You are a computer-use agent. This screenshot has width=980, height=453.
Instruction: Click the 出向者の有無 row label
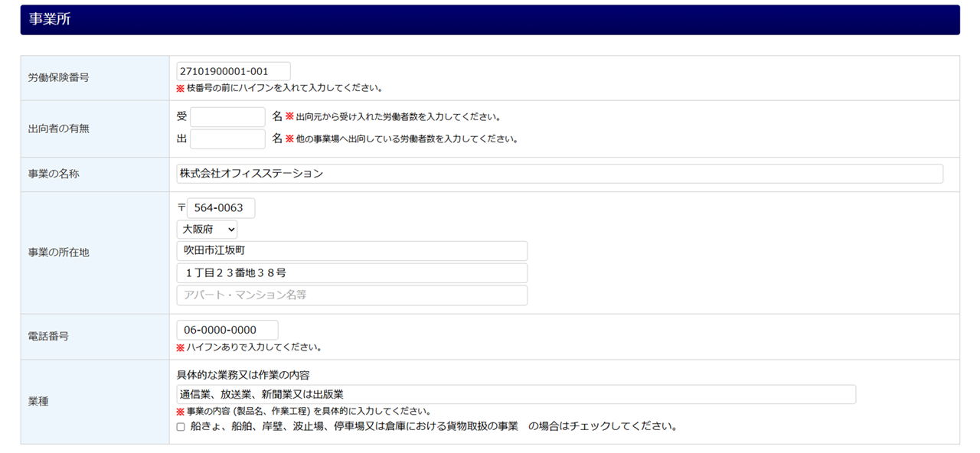[59, 129]
